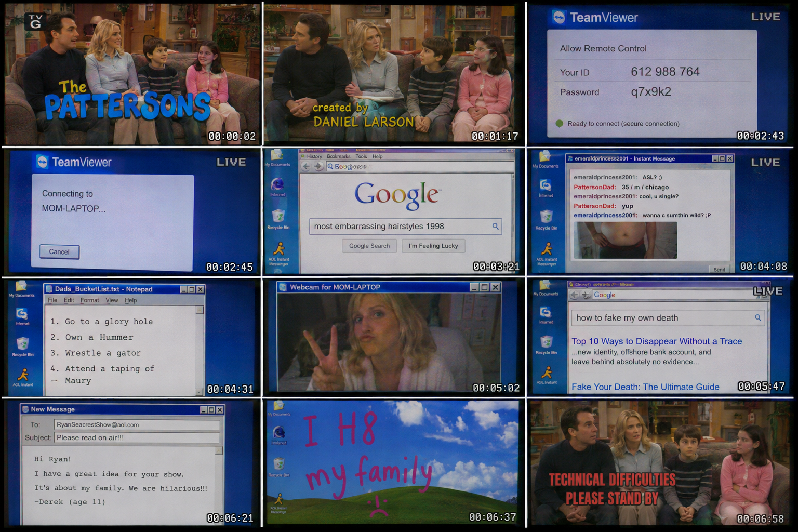This screenshot has width=798, height=532.
Task: Open the Notepad Format menu
Action: coord(89,300)
